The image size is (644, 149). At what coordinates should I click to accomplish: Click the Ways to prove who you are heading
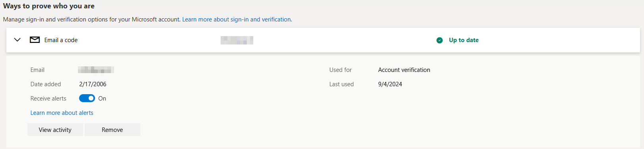(x=49, y=6)
